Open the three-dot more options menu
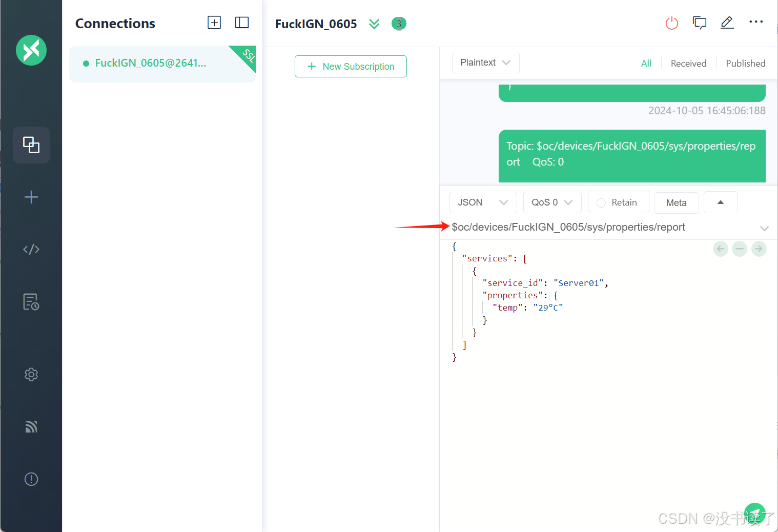 tap(756, 22)
